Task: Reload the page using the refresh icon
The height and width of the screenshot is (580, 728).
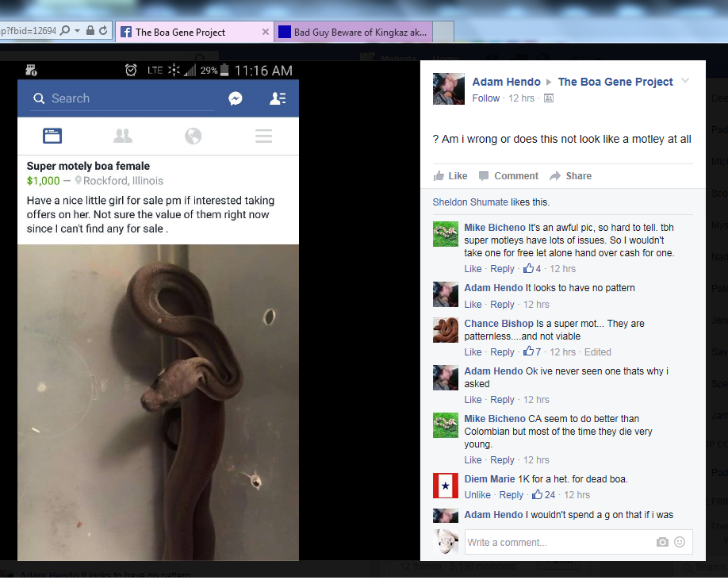Action: [103, 31]
